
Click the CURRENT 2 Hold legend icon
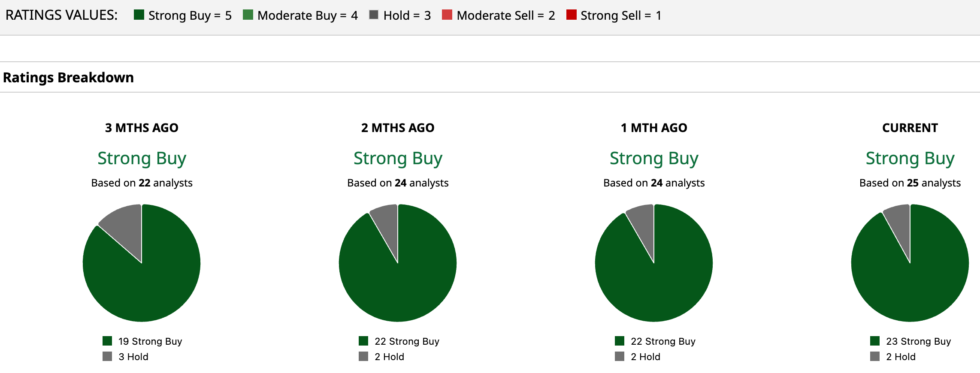[875, 356]
